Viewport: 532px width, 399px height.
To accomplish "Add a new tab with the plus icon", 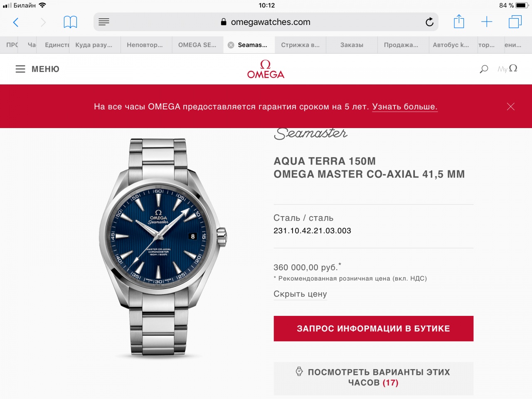I will coord(486,22).
